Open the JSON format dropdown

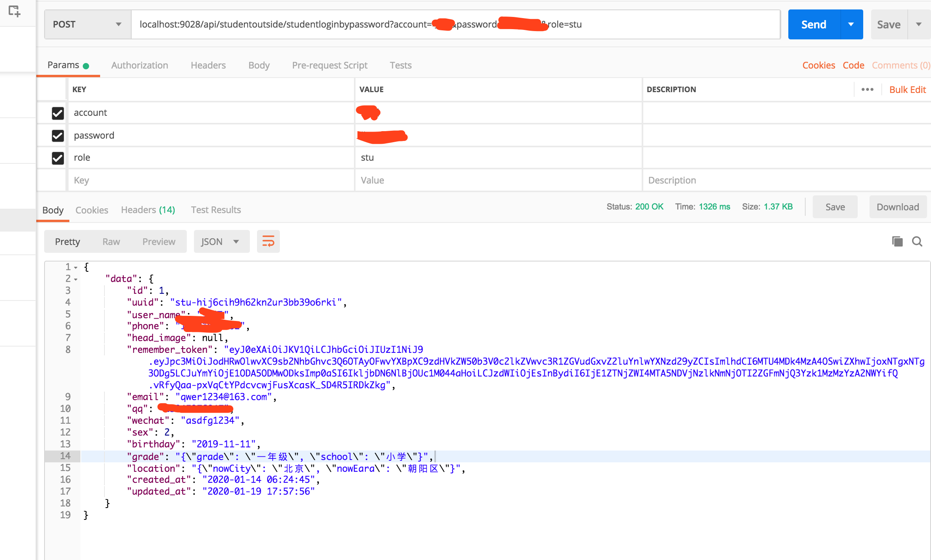pyautogui.click(x=221, y=241)
